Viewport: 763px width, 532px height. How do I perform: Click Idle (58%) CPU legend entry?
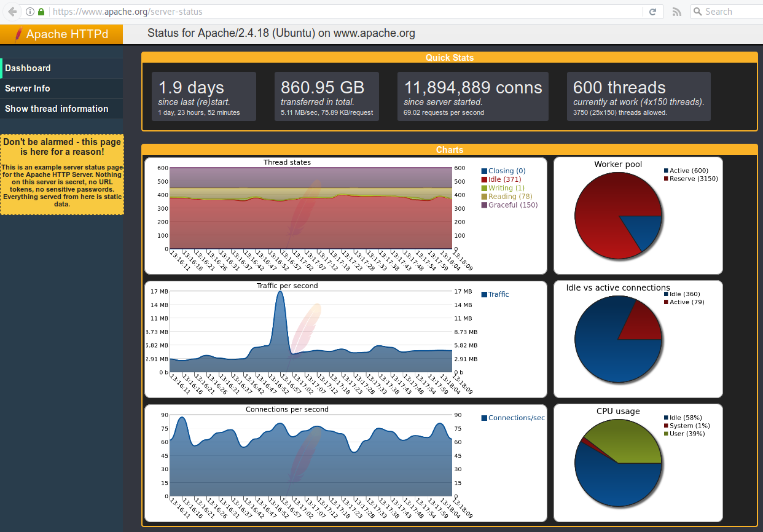683,418
